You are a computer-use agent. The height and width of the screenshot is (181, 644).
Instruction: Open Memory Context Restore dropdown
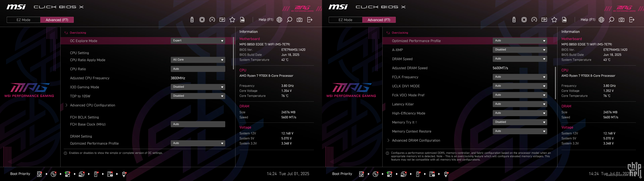pos(520,131)
